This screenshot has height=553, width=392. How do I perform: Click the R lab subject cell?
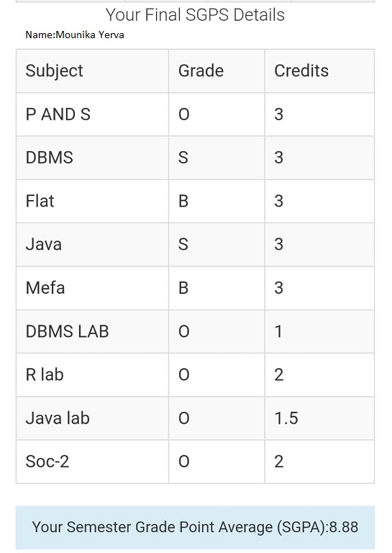tap(92, 375)
